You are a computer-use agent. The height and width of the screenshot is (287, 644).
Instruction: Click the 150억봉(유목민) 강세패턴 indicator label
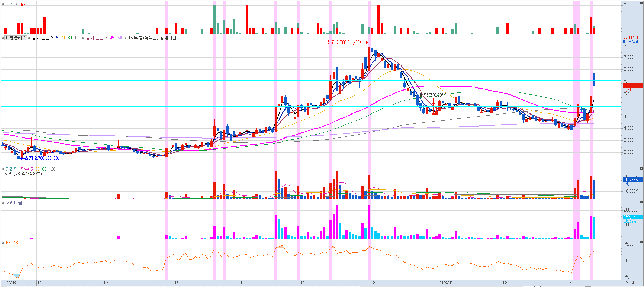click(152, 38)
